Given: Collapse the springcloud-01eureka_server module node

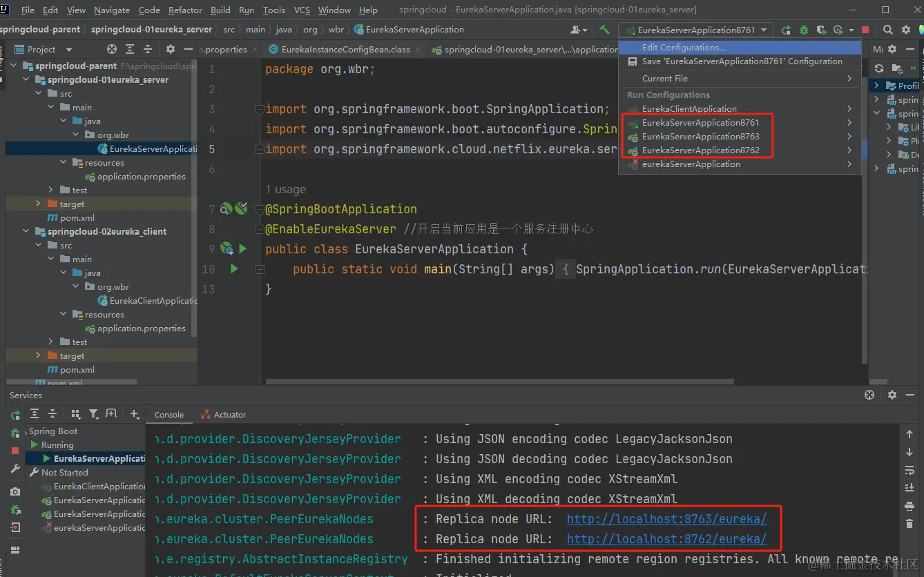Looking at the screenshot, I should click(27, 79).
